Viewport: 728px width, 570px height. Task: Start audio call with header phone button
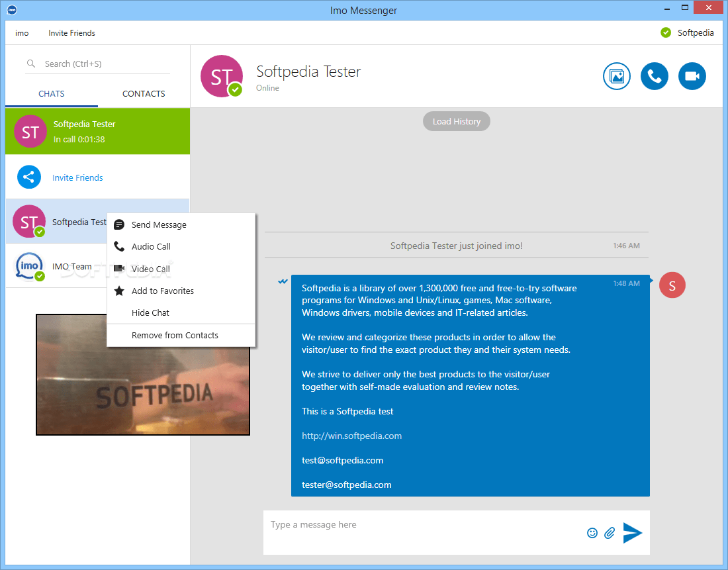(x=654, y=76)
